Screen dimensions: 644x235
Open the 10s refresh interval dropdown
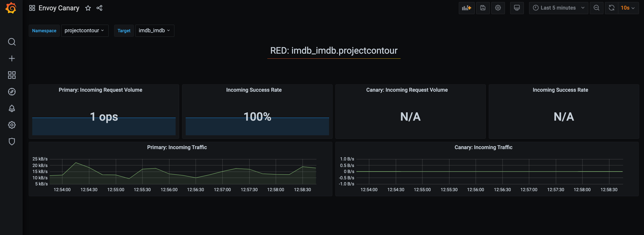coord(628,8)
